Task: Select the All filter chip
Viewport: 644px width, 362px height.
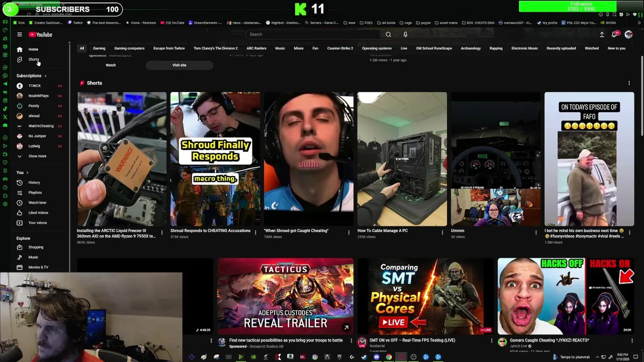Action: coord(82,48)
